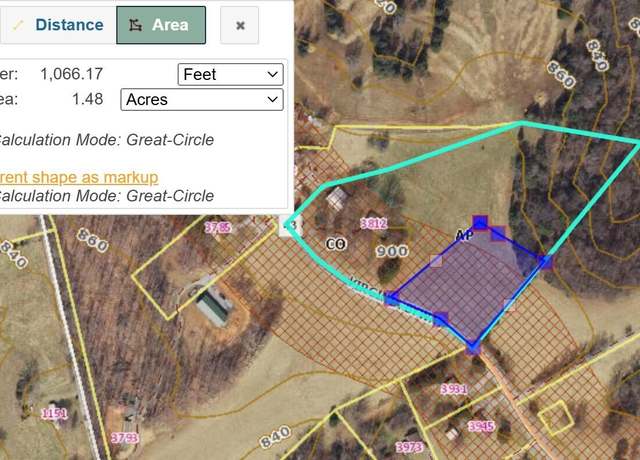Open the Acres units dropdown

pyautogui.click(x=202, y=100)
